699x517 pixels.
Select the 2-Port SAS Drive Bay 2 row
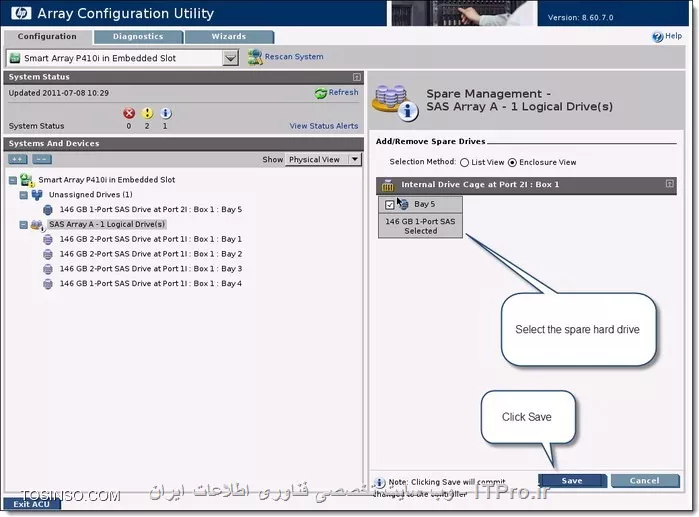(151, 254)
